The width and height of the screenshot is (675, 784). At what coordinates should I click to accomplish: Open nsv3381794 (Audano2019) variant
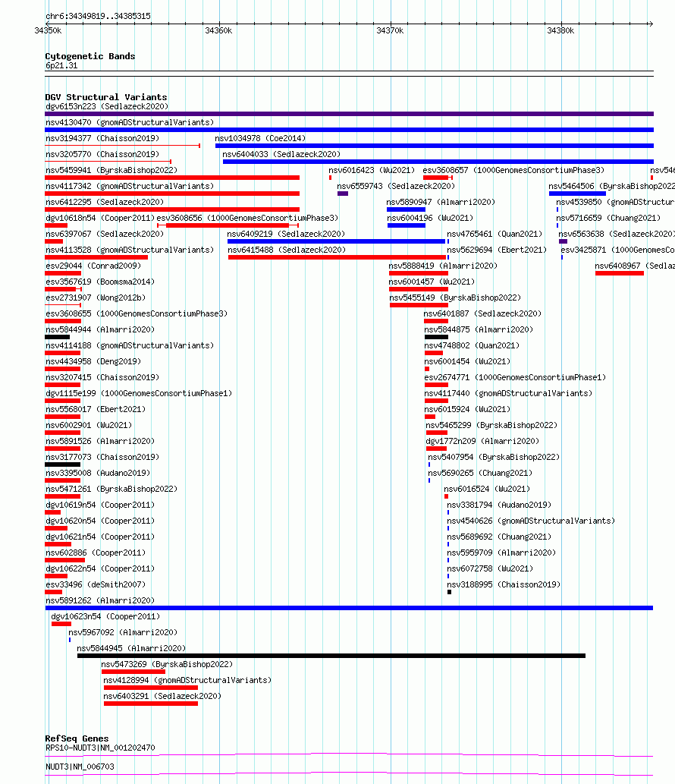[x=499, y=506]
